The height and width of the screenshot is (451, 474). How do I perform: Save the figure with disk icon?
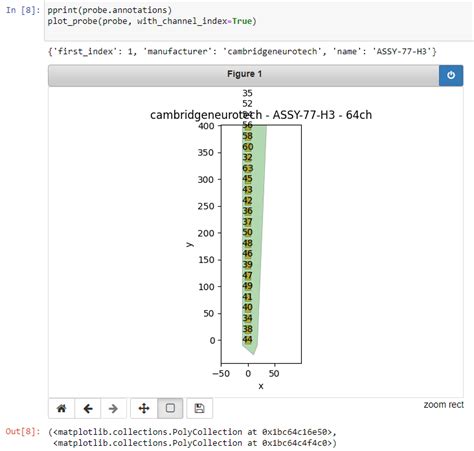(199, 408)
